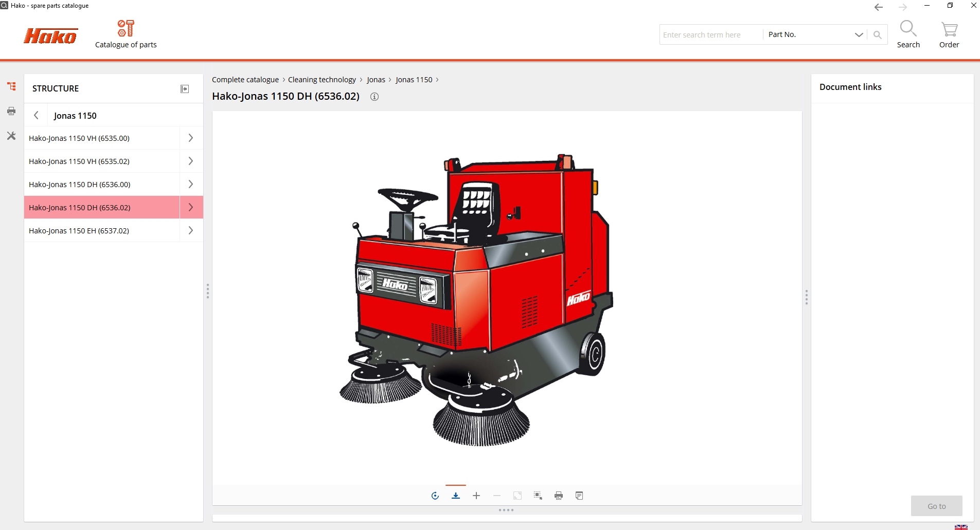Open the tools wrench sidebar icon
This screenshot has width=980, height=530.
[x=11, y=136]
